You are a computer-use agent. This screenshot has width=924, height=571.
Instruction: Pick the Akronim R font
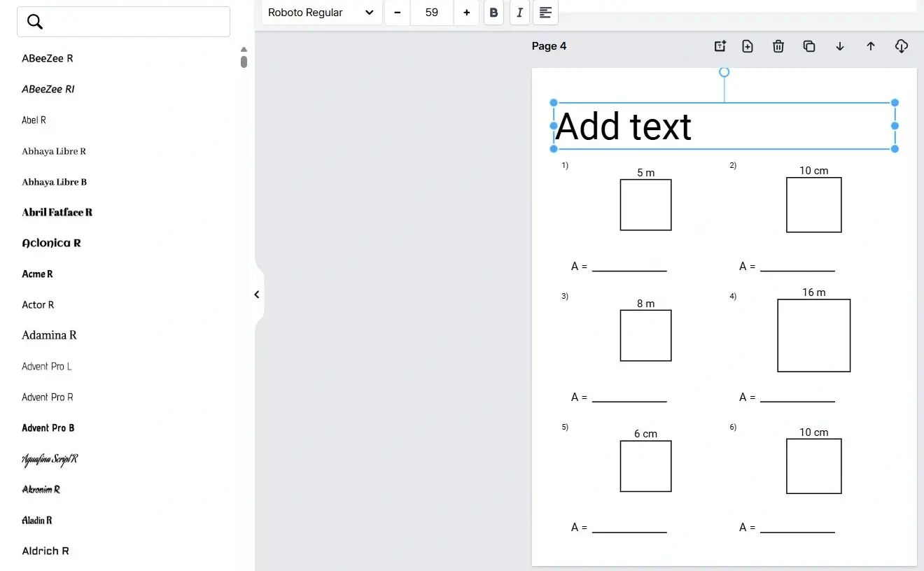click(41, 490)
